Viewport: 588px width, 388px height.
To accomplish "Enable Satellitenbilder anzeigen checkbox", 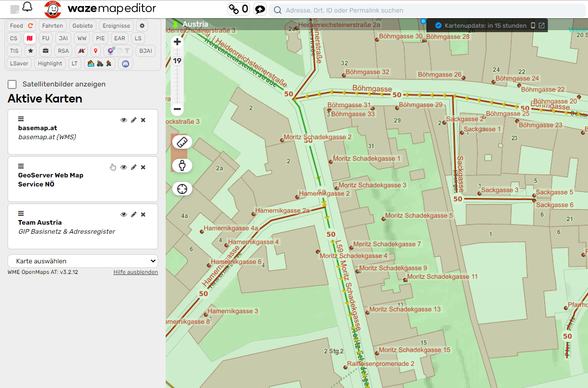I will click(13, 84).
